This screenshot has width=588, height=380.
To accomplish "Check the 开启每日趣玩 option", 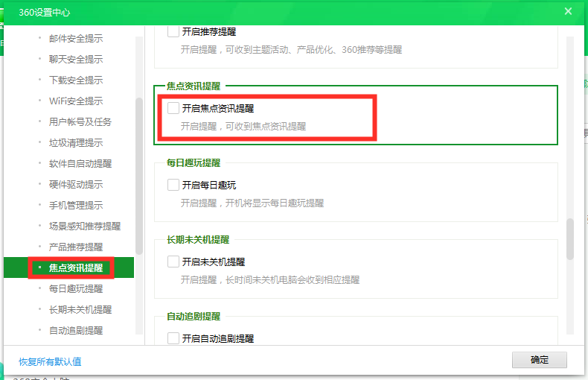I will coord(173,185).
